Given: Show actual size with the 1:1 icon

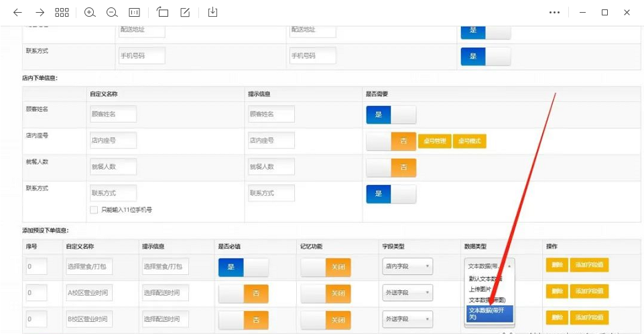Looking at the screenshot, I should [x=135, y=12].
